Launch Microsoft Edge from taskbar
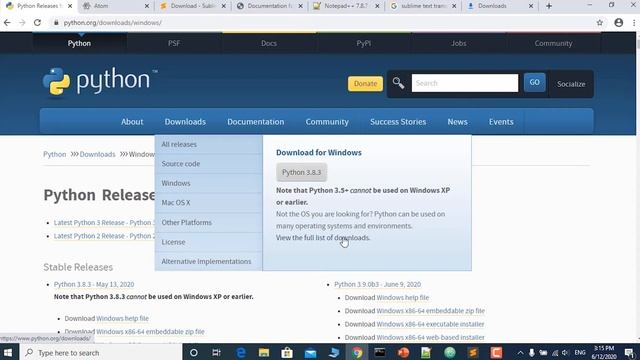The width and height of the screenshot is (640, 360). click(241, 353)
